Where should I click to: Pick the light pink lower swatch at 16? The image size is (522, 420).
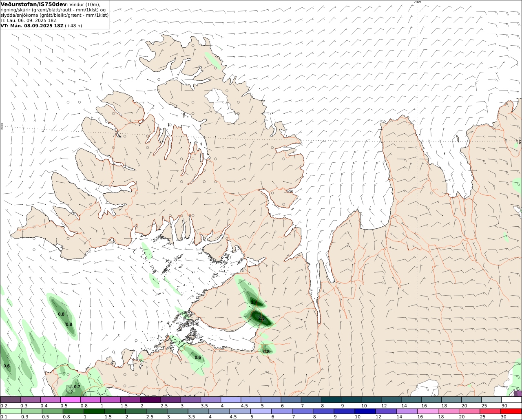point(428,411)
